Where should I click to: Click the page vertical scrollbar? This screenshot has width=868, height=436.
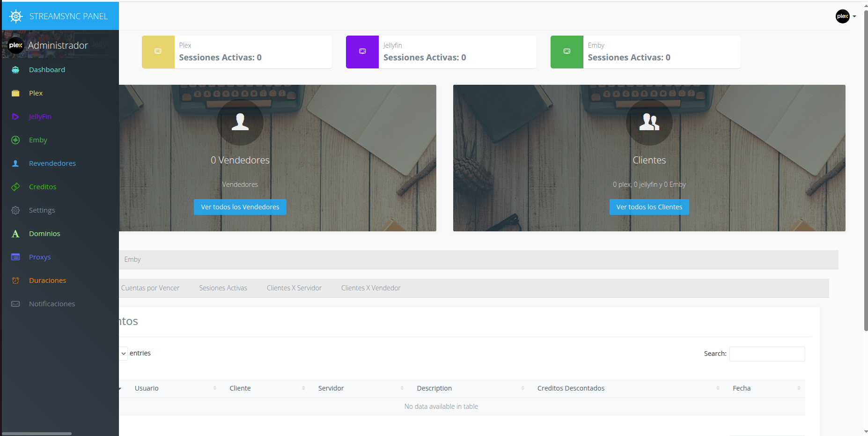[866, 171]
